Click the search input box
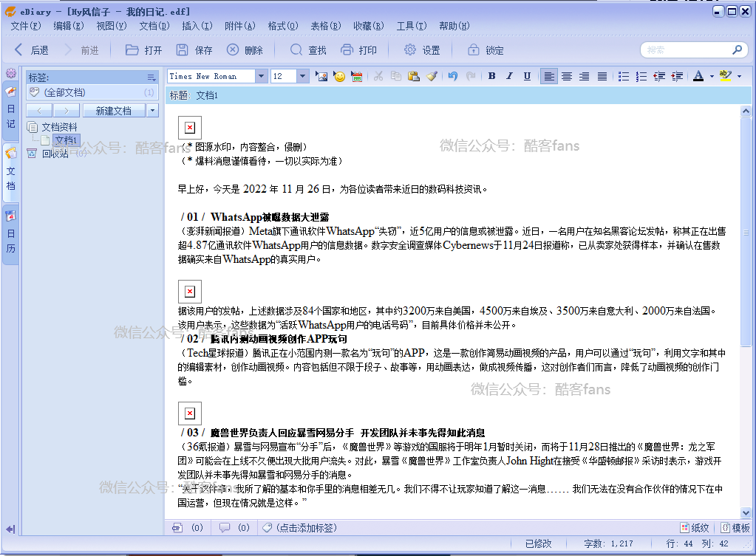 (x=687, y=49)
